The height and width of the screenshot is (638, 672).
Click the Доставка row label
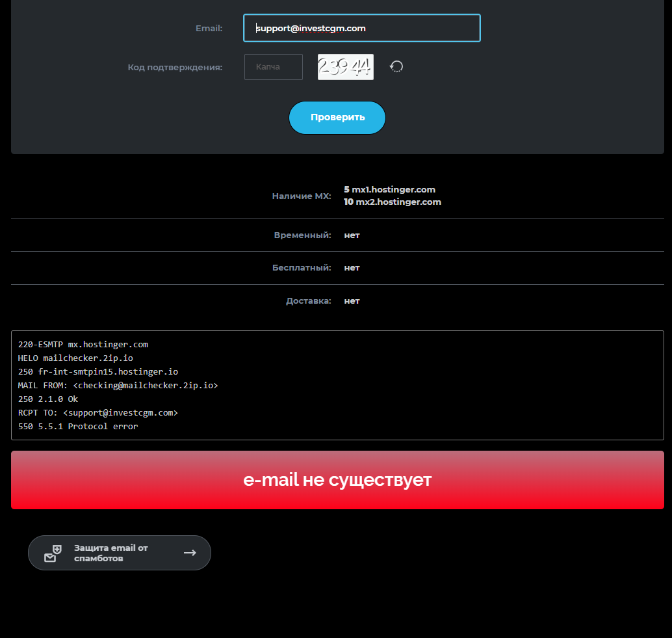click(308, 300)
